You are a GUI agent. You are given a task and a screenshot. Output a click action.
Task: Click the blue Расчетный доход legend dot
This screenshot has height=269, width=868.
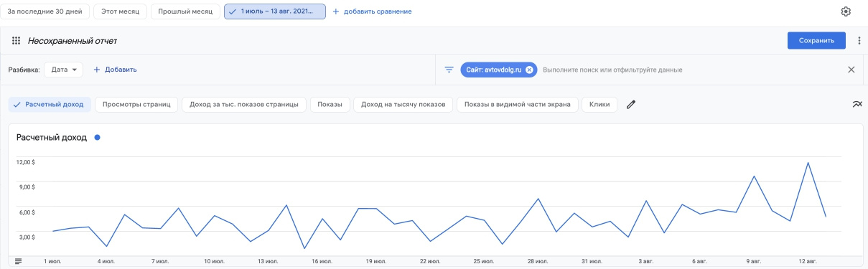97,137
